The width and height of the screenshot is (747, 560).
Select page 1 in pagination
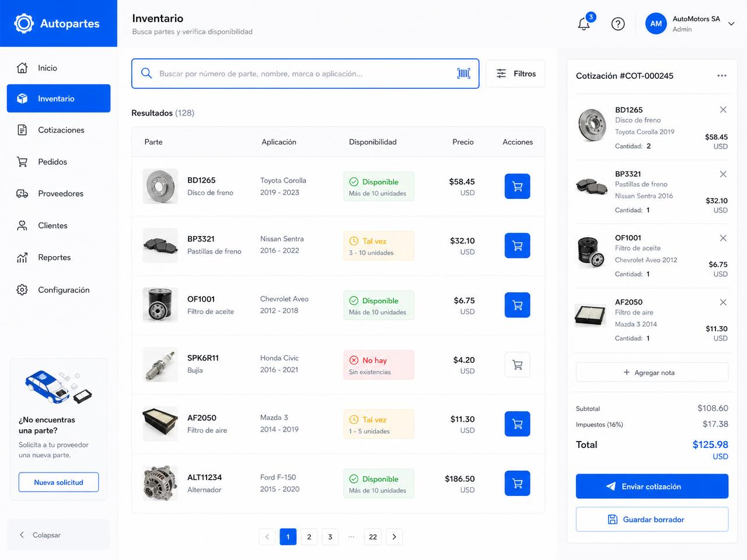288,537
